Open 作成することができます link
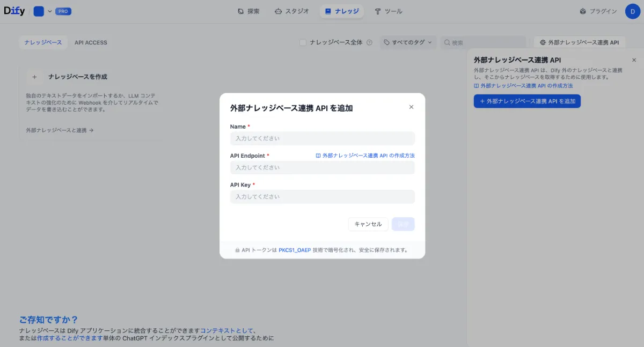Viewport: 644px width, 347px height. tap(70, 338)
